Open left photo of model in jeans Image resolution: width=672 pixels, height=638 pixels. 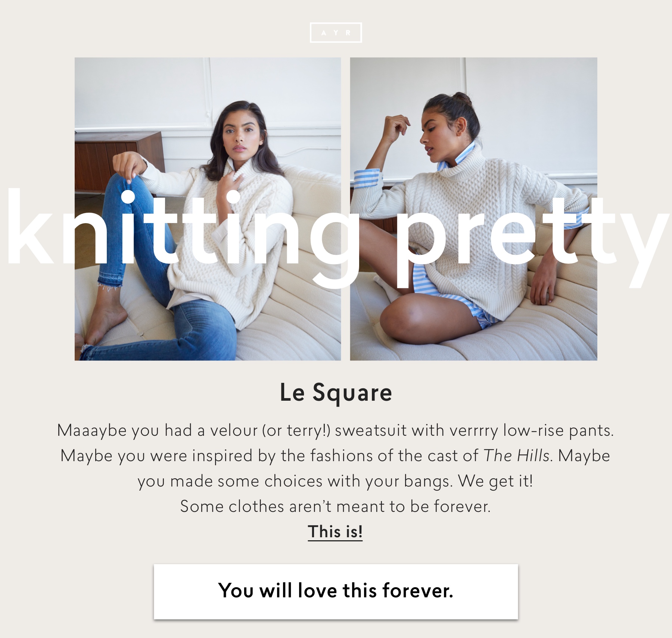click(208, 209)
